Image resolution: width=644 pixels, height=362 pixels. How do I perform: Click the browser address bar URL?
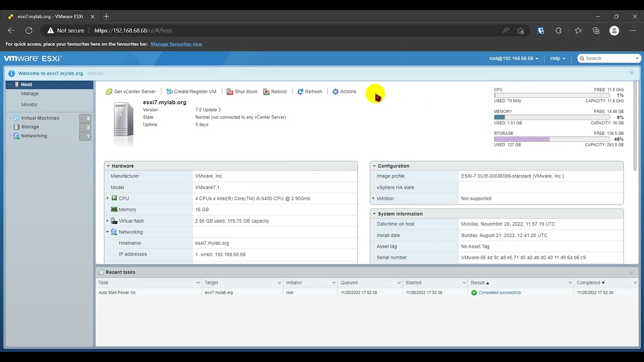coord(133,31)
